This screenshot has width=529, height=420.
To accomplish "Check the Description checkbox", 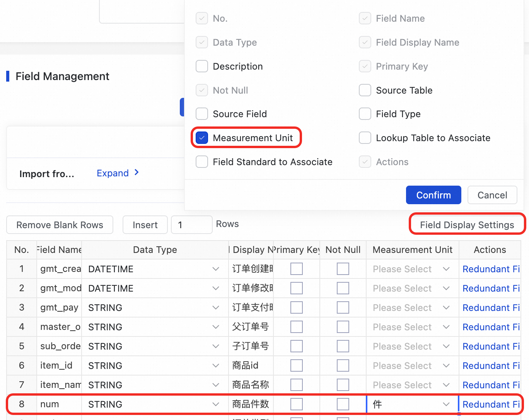I will [x=202, y=67].
